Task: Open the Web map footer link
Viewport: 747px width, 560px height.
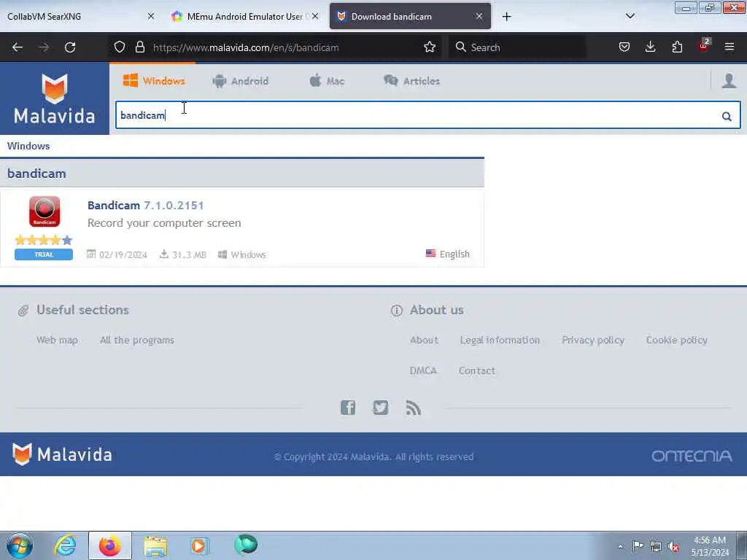Action: (x=57, y=340)
